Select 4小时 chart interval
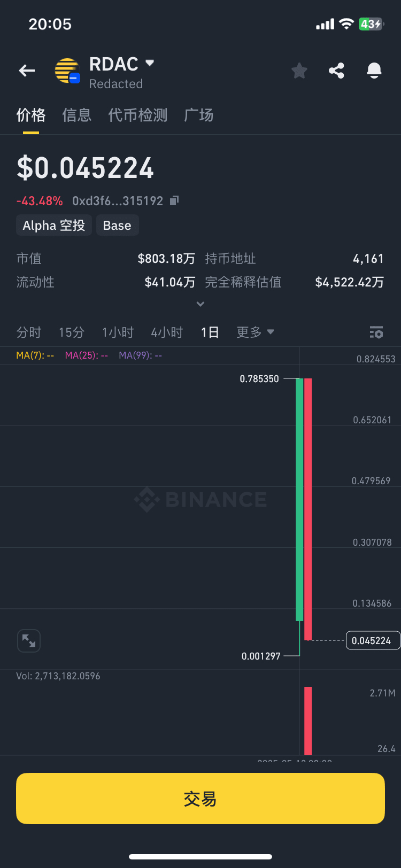 tap(167, 332)
